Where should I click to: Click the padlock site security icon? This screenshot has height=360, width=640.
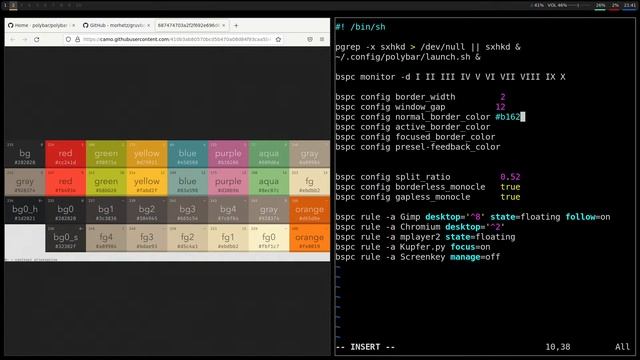click(x=77, y=39)
